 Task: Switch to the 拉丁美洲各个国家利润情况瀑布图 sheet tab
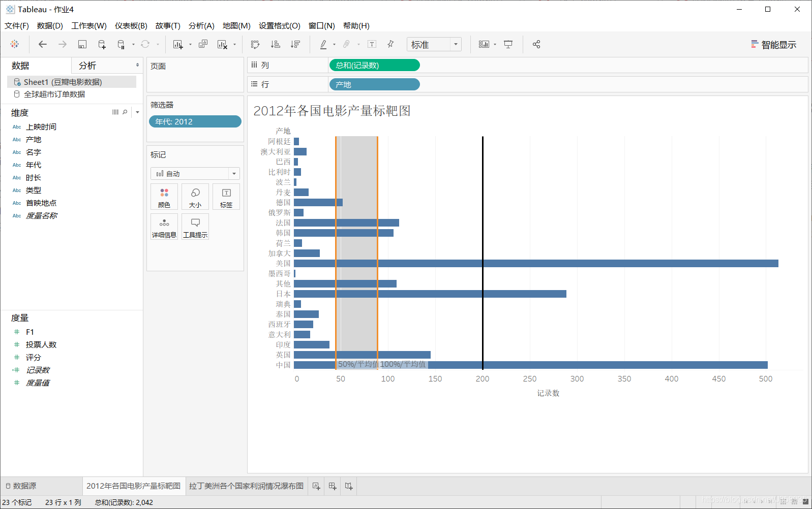click(x=246, y=486)
